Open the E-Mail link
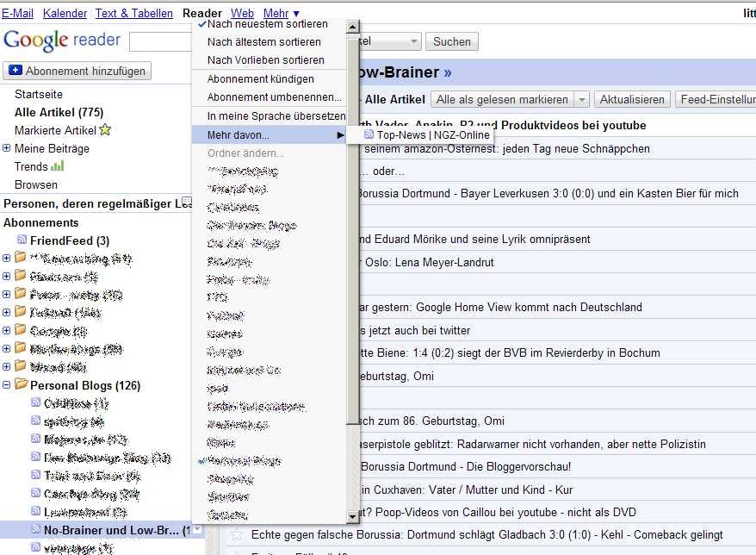756x555 pixels. 17,14
